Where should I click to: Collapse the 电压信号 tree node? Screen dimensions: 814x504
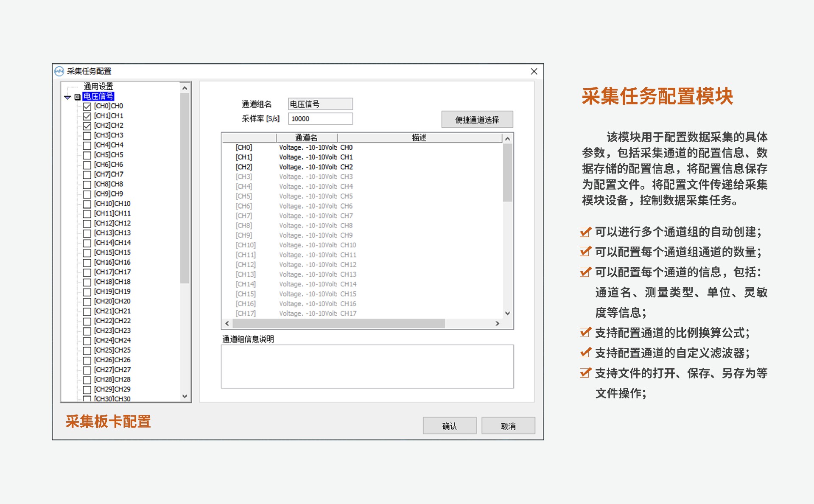[67, 97]
